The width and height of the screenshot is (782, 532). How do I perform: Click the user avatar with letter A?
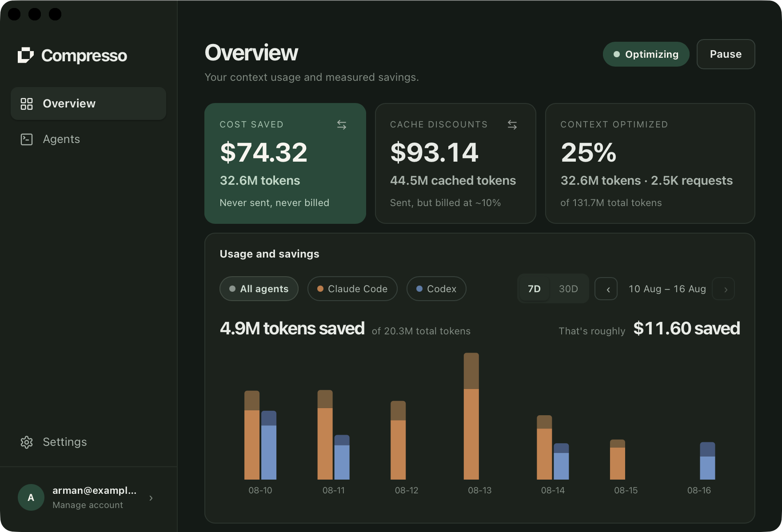pyautogui.click(x=31, y=497)
